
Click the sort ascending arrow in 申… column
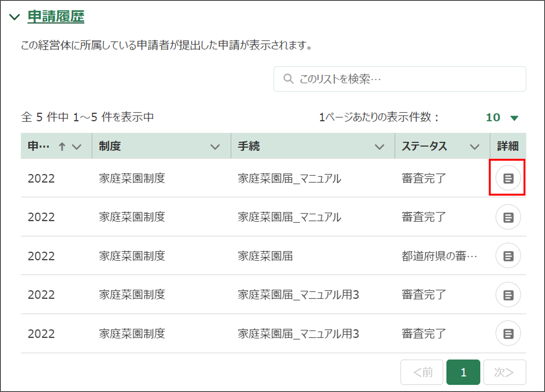point(62,146)
